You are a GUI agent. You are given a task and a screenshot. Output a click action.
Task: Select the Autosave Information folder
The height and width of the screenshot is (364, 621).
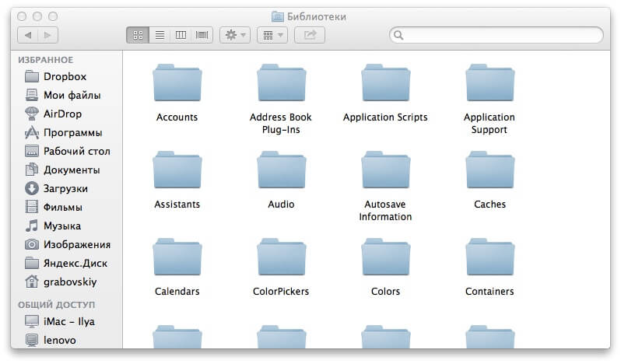[x=385, y=186]
